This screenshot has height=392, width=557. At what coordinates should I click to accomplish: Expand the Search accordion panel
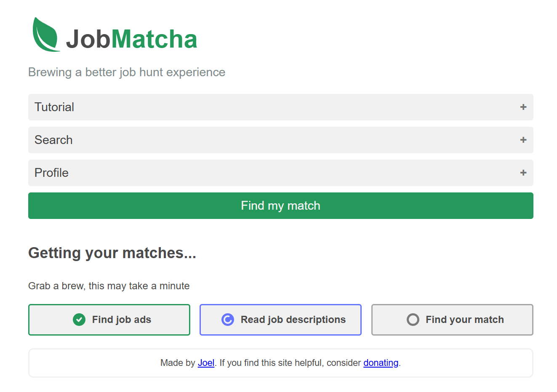(281, 140)
